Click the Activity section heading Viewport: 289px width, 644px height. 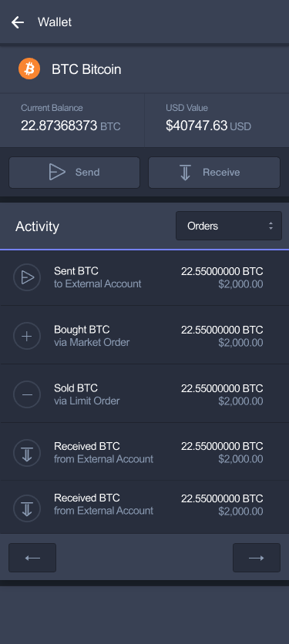point(38,226)
